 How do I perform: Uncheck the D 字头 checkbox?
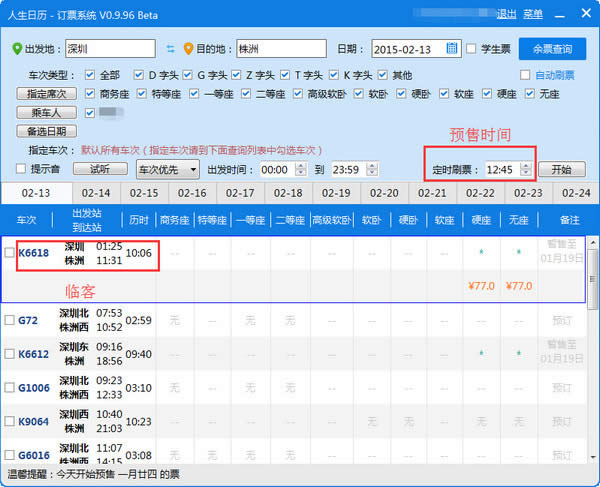(x=139, y=75)
